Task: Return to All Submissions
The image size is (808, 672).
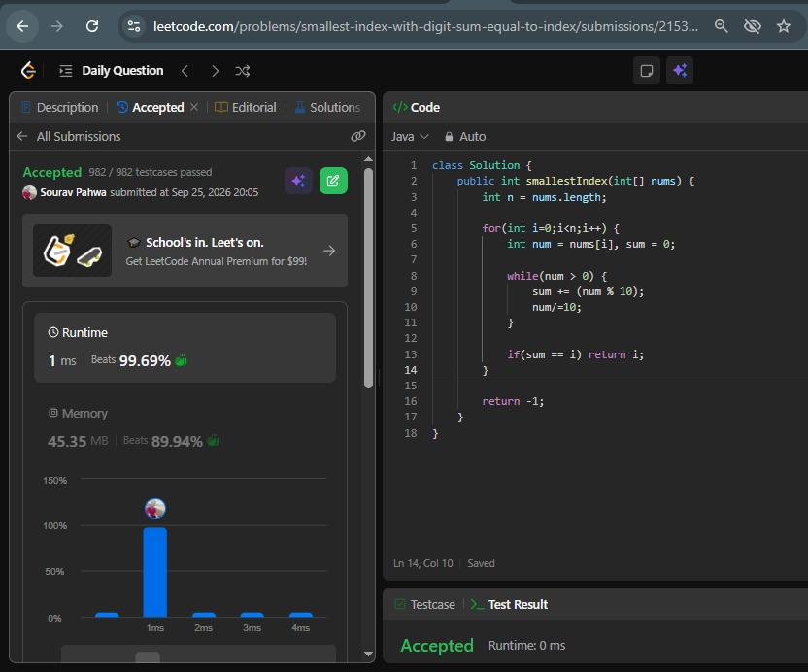Action: pos(69,137)
